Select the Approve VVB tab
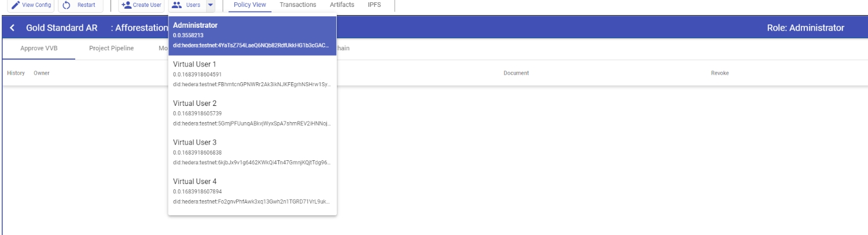Viewport: 868px width, 235px height. pos(39,48)
